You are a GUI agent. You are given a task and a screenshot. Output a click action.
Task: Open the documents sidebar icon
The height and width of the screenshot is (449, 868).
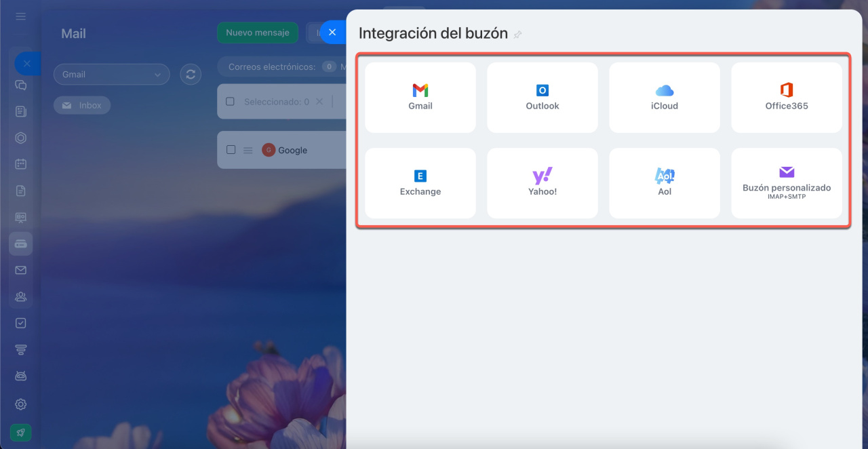click(x=21, y=191)
